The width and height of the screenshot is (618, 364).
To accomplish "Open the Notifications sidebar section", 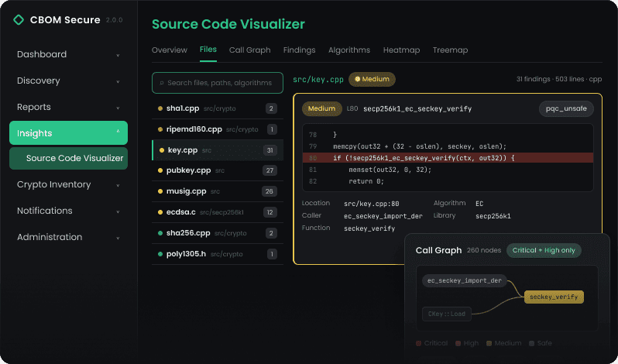I will (x=69, y=211).
